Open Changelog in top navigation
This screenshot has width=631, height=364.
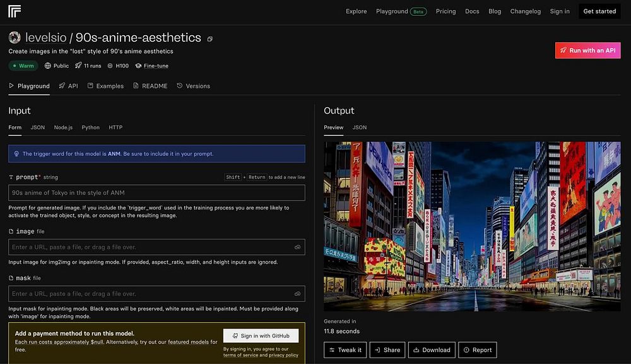point(525,11)
